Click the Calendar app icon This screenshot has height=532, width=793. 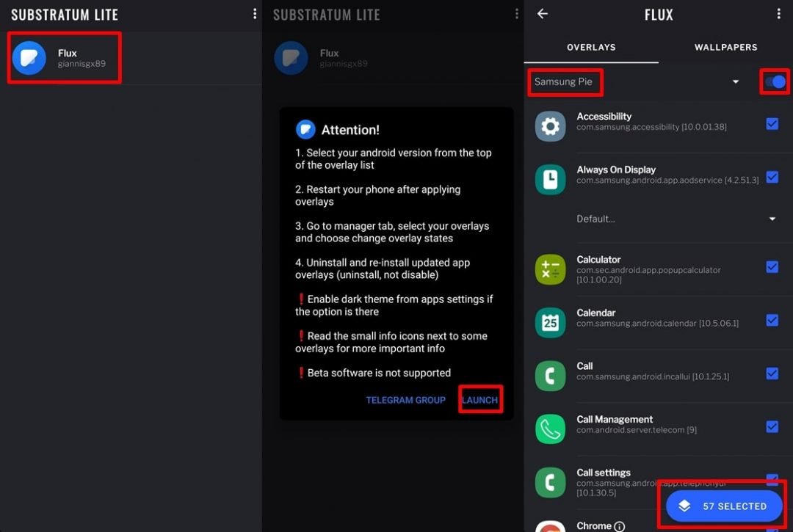coord(550,322)
